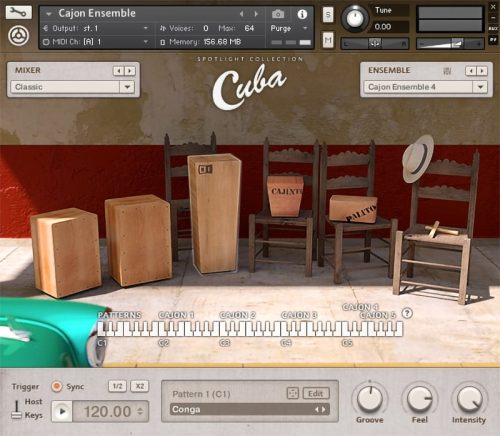This screenshot has width=500, height=436.
Task: Click the pattern randomize dice icon
Action: (x=293, y=393)
